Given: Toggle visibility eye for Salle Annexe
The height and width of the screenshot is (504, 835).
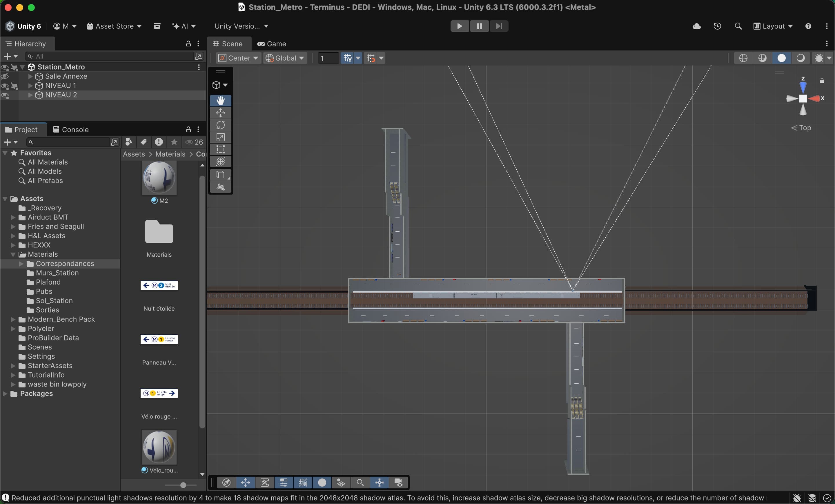Looking at the screenshot, I should [5, 77].
